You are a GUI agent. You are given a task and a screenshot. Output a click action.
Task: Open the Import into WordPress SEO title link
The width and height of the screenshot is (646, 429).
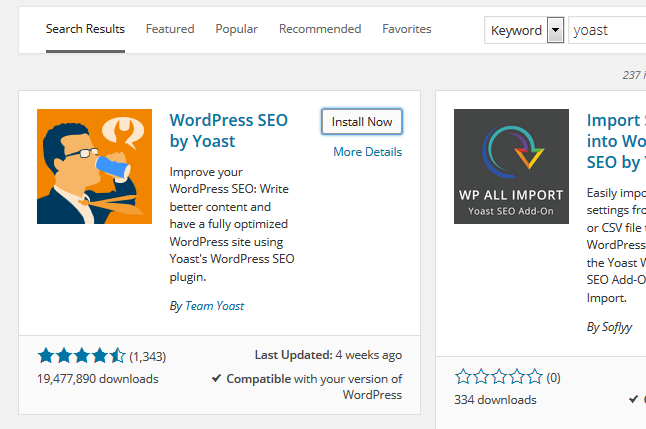click(616, 141)
